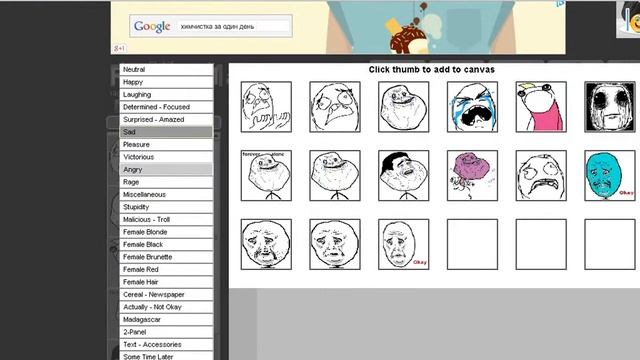
Task: Add the crying blue tears face
Action: point(472,107)
